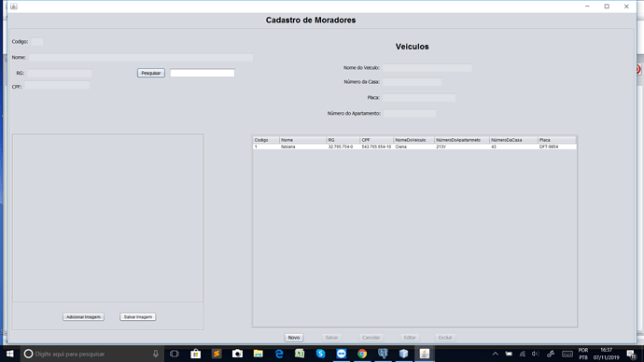Click the Placa column header

(556, 140)
